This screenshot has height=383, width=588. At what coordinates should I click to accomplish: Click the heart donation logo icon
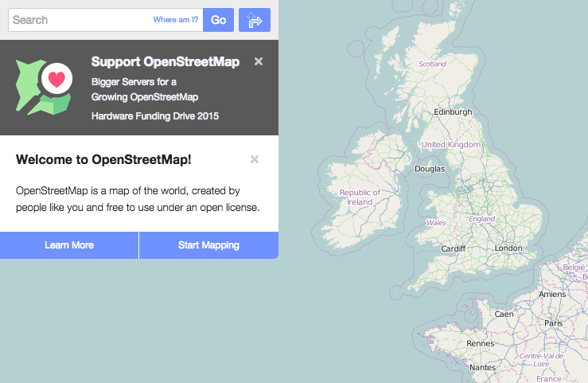44,88
